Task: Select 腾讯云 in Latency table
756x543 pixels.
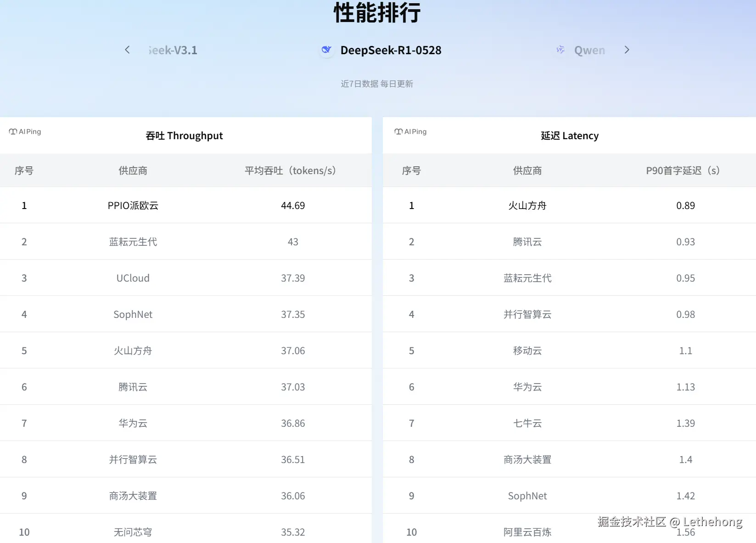Action: (x=527, y=242)
